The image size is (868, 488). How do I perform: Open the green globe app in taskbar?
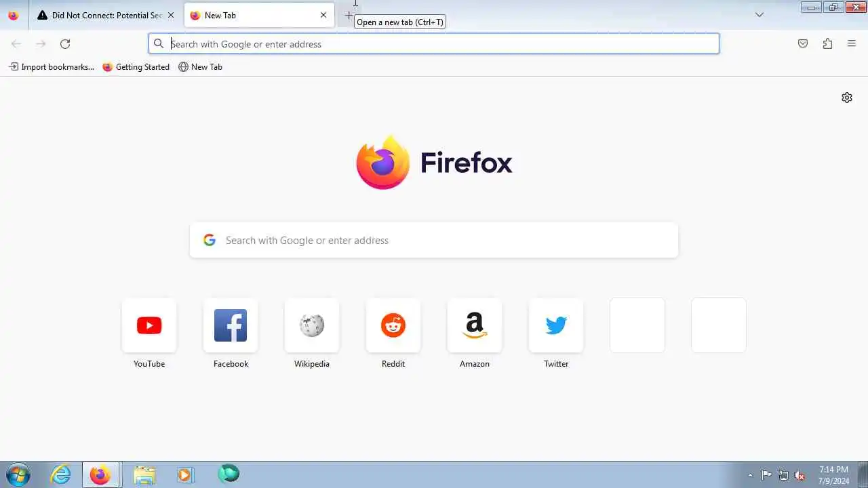[x=229, y=474]
